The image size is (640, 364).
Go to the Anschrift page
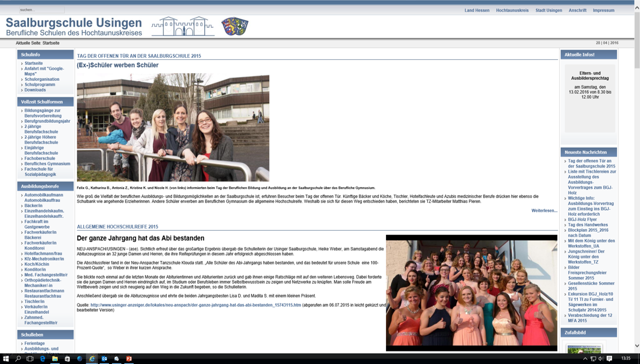coord(577,10)
